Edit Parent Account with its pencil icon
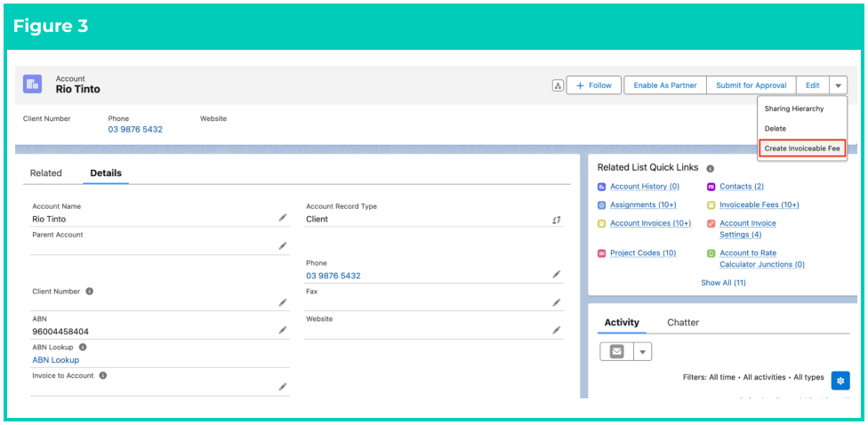The height and width of the screenshot is (425, 868). [283, 246]
